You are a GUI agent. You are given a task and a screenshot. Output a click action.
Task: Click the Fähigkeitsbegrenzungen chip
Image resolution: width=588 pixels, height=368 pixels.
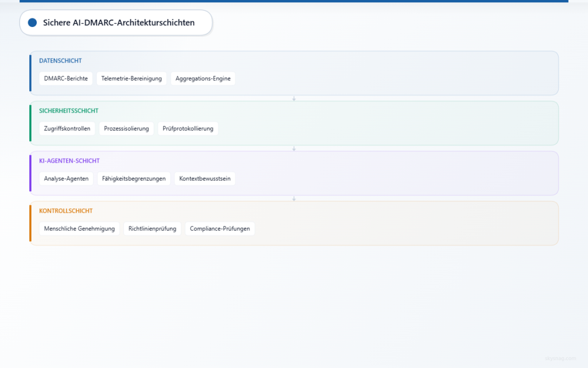tap(133, 178)
